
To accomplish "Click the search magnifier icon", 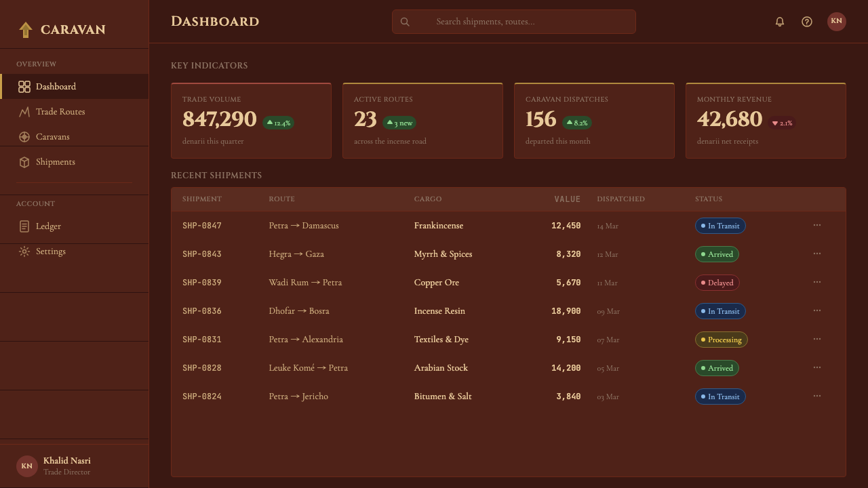I will (405, 22).
